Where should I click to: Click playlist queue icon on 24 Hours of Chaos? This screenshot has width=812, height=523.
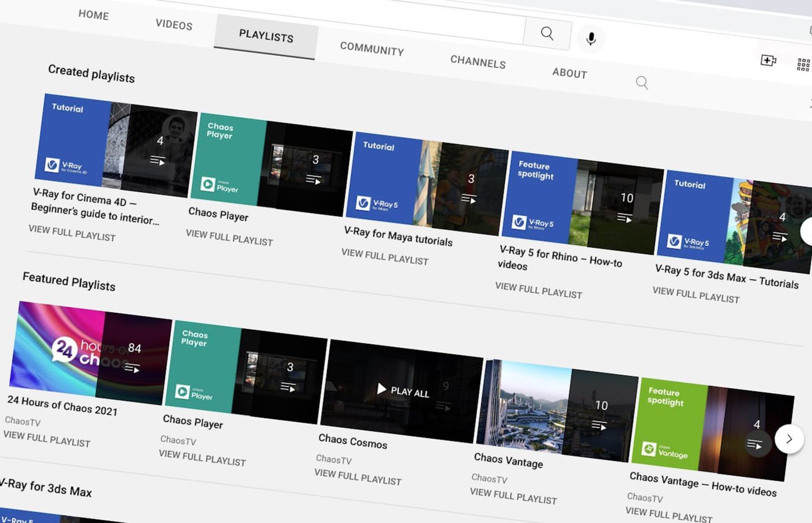click(x=132, y=368)
